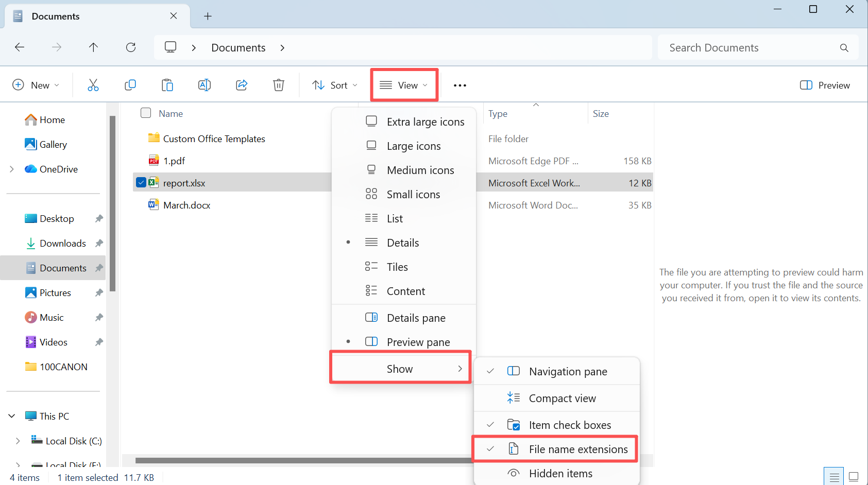This screenshot has width=868, height=485.
Task: Toggle the Preview pane menu option
Action: 404,342
